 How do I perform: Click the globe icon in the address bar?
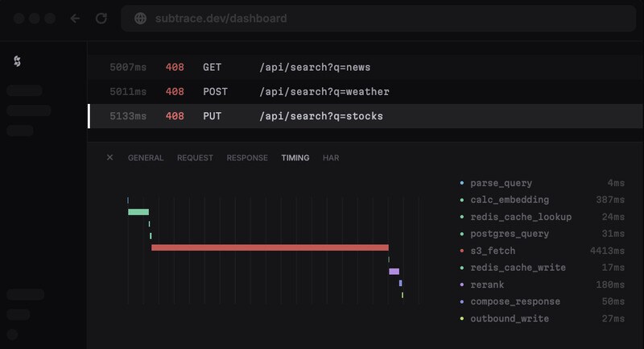point(140,18)
